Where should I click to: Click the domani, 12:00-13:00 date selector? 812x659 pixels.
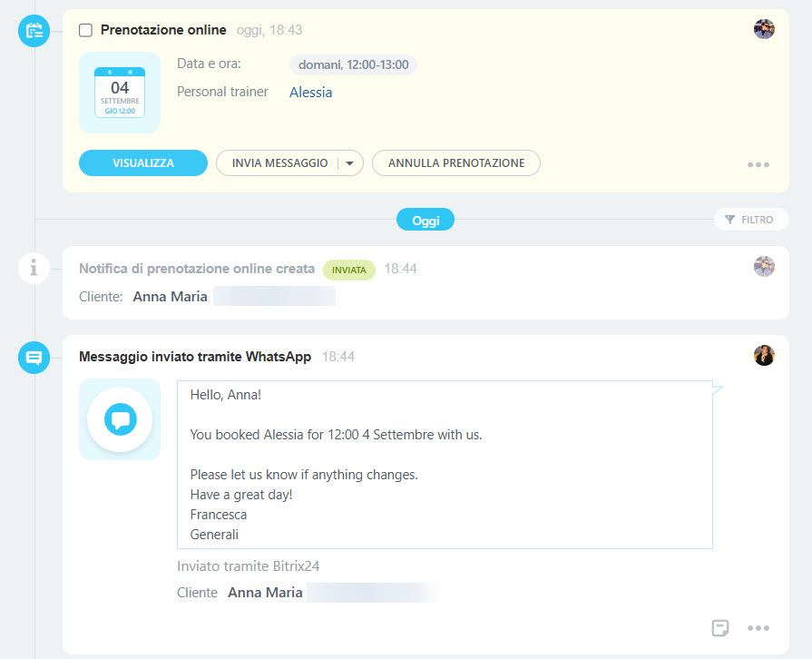(353, 65)
